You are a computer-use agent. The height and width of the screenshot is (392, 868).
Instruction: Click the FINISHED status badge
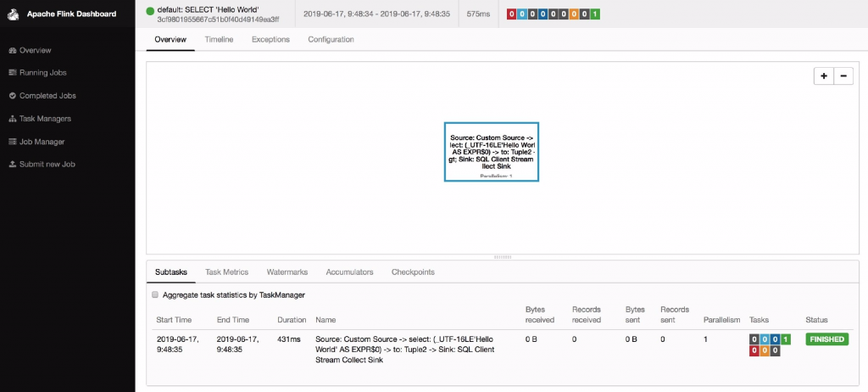click(827, 339)
